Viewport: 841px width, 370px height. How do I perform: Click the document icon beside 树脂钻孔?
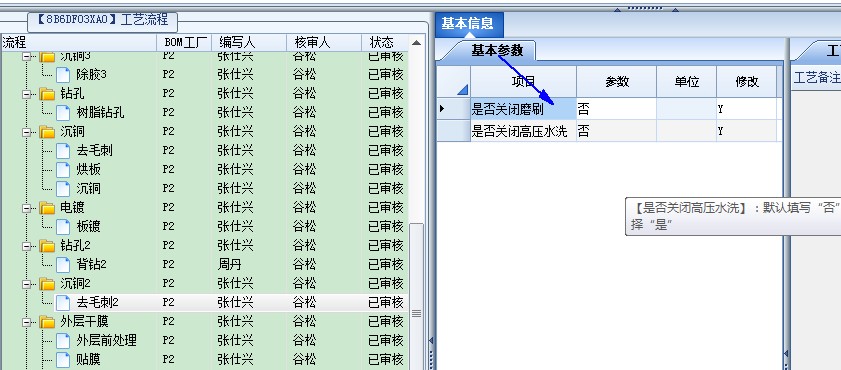[63, 113]
